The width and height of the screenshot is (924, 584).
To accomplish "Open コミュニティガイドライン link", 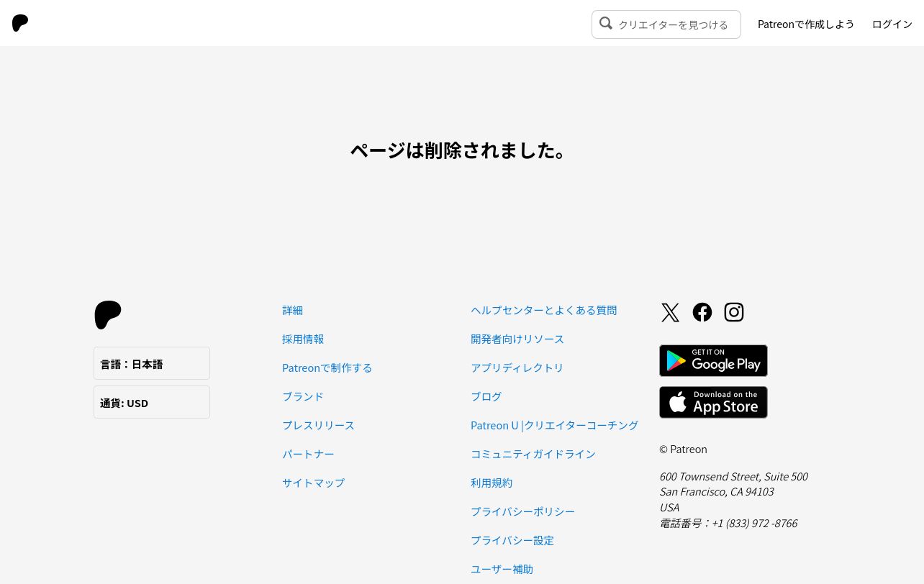I will tap(533, 454).
